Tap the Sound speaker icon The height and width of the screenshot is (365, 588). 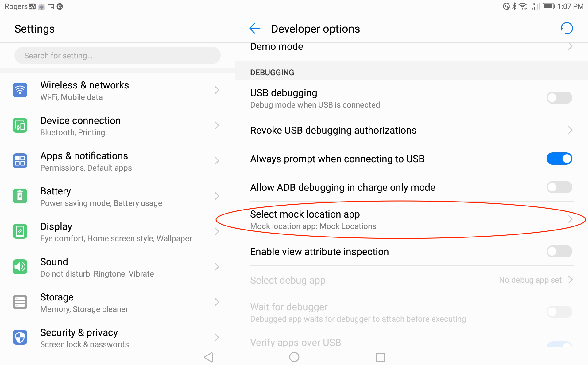pos(20,267)
